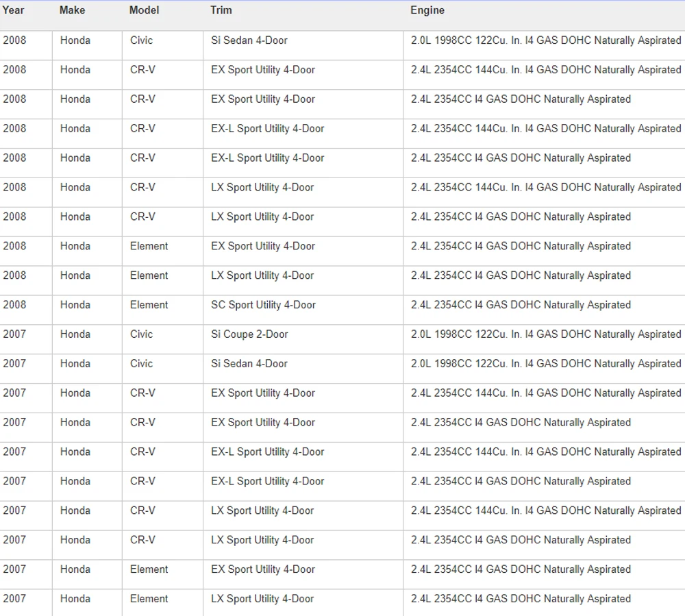Click 'Element' in the 2007 LX row
Image resolution: width=685 pixels, height=616 pixels.
(149, 598)
